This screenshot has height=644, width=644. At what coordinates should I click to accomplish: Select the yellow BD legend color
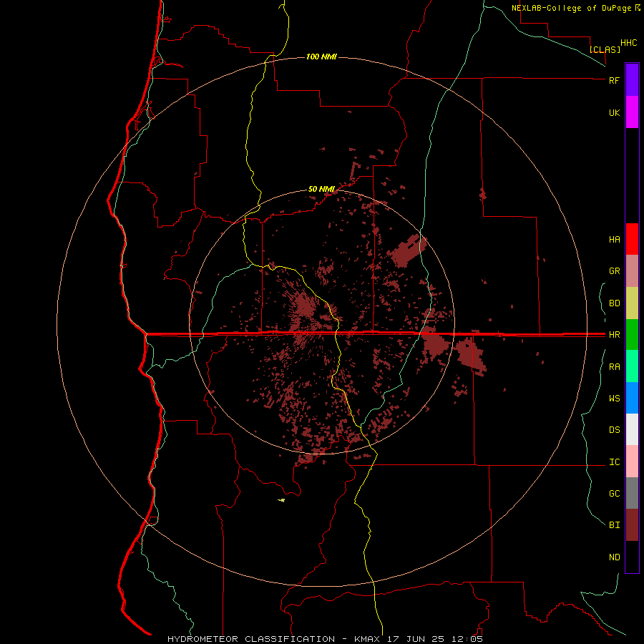point(632,303)
